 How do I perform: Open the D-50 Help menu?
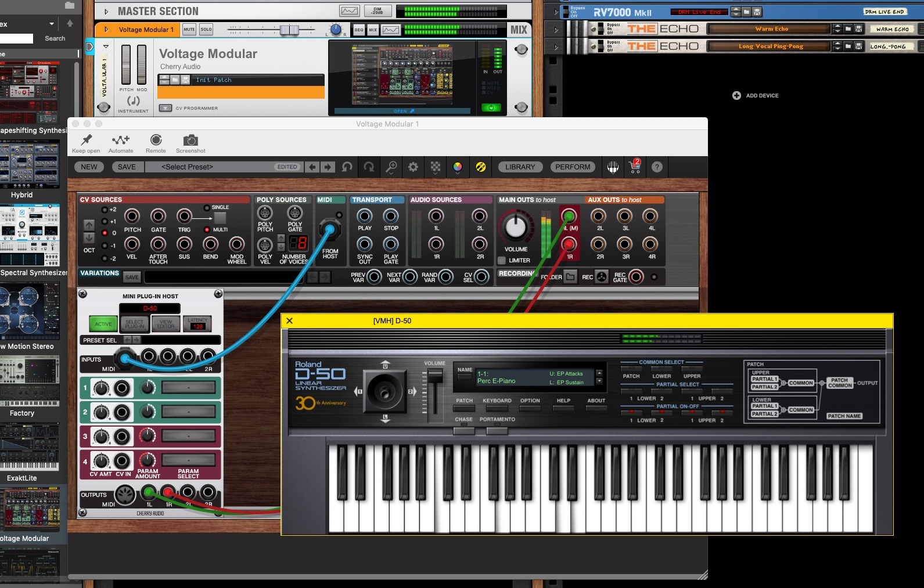pos(563,408)
